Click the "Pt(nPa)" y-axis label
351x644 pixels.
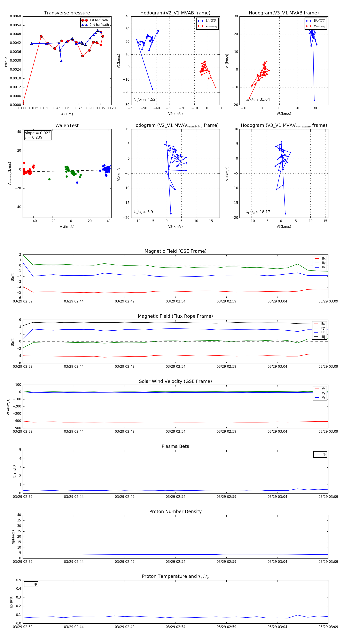pyautogui.click(x=6, y=61)
